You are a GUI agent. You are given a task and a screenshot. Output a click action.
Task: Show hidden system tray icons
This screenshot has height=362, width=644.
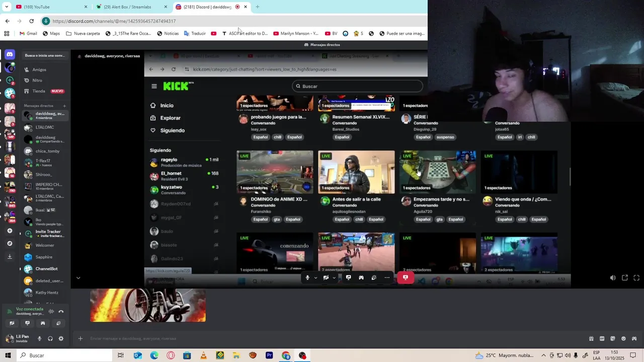coord(543,355)
